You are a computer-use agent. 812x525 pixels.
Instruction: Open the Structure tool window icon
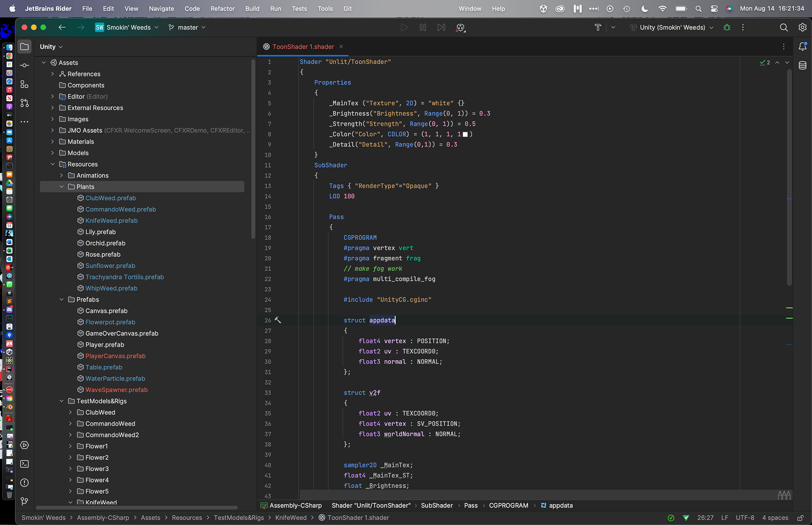point(25,84)
